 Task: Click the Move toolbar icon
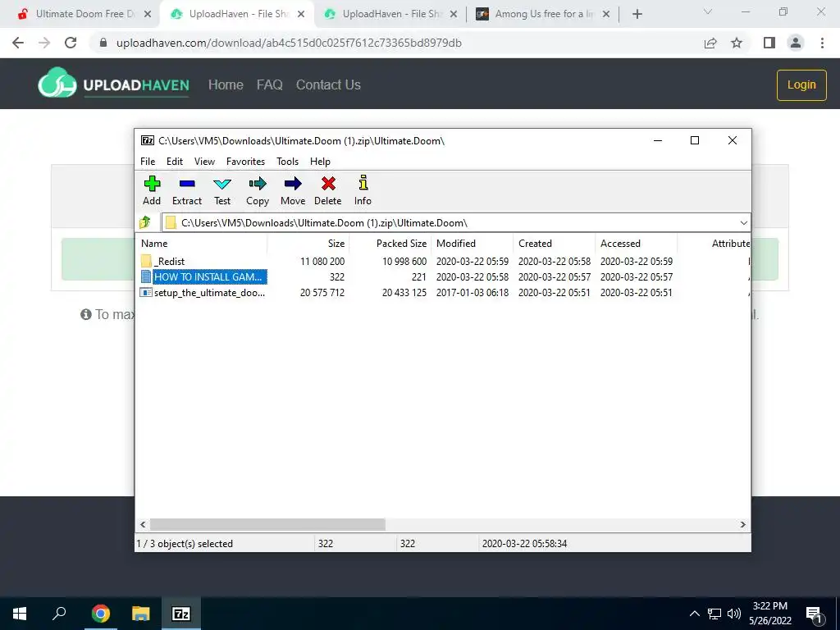pos(293,184)
